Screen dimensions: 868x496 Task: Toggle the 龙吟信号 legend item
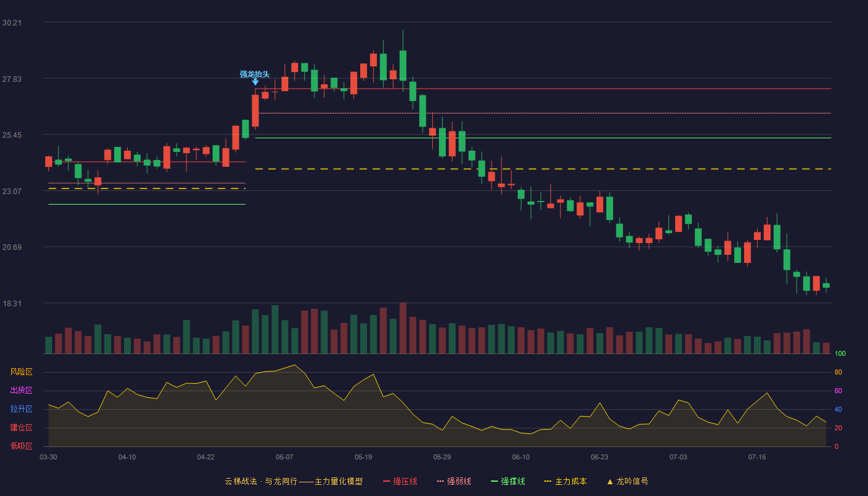tap(627, 481)
